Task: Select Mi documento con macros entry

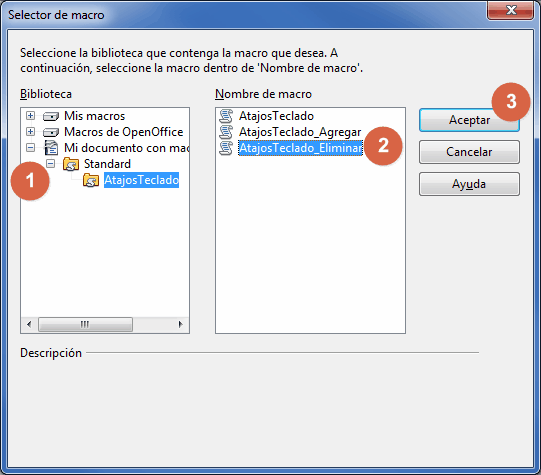Action: click(x=127, y=148)
